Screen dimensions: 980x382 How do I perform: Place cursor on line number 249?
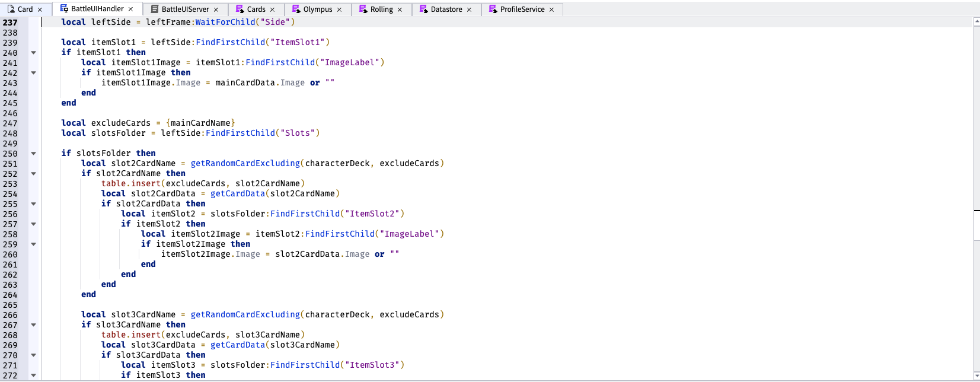tap(10, 144)
